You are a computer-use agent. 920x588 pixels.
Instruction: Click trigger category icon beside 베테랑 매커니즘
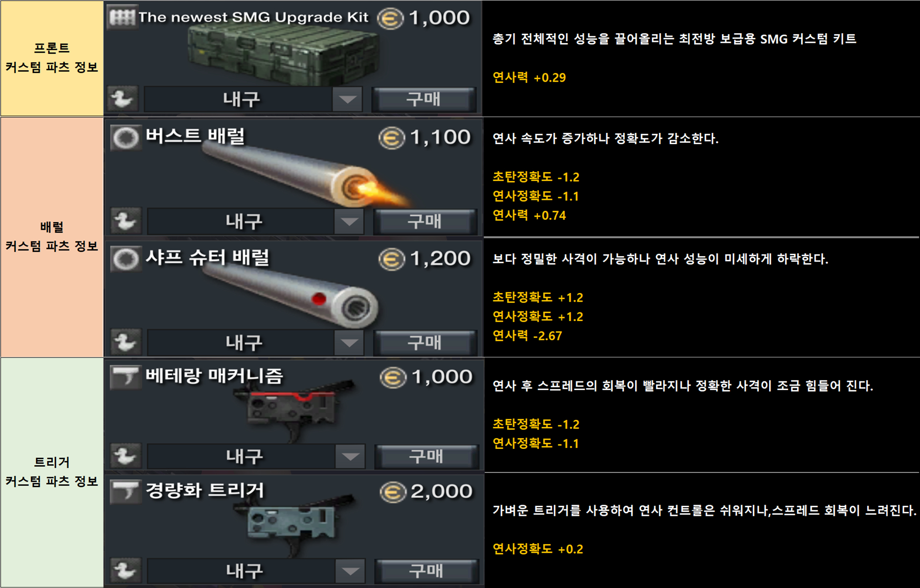pos(125,377)
